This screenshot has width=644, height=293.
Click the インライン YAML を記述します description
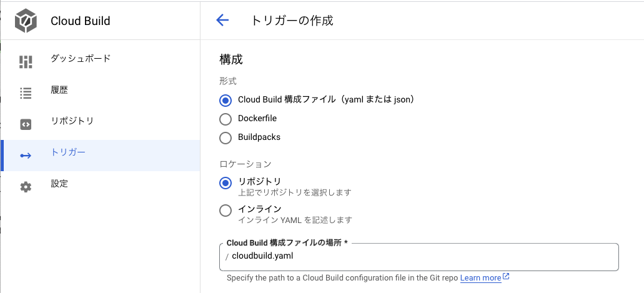[295, 220]
